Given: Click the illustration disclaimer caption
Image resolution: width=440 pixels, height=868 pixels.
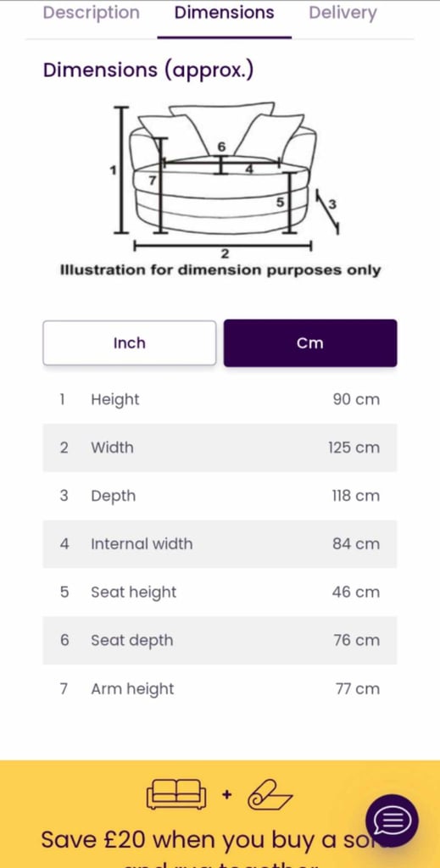Looking at the screenshot, I should click(220, 270).
